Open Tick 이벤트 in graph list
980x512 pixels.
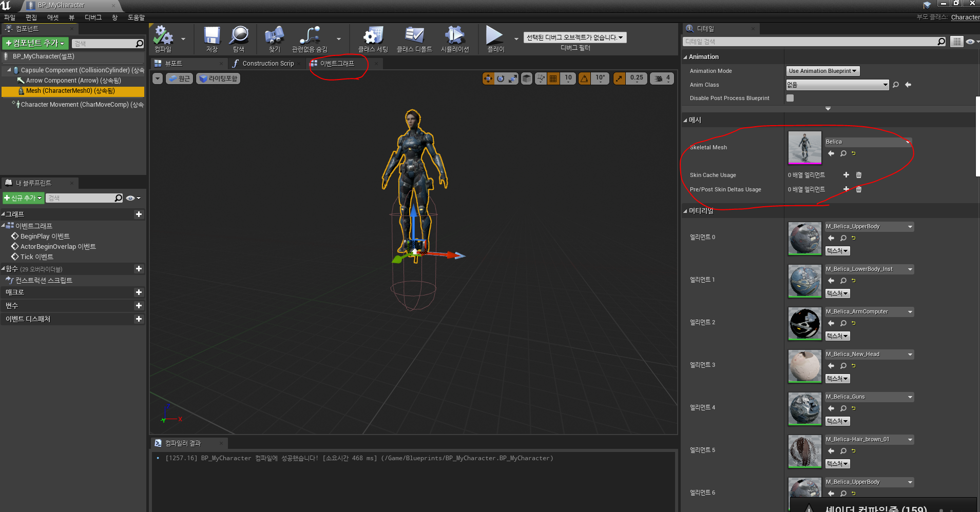click(36, 257)
